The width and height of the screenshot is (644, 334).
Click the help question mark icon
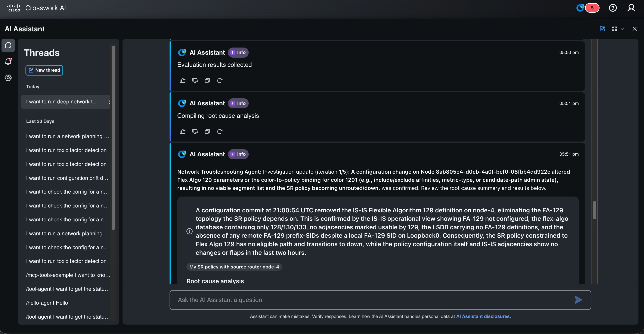tap(613, 8)
